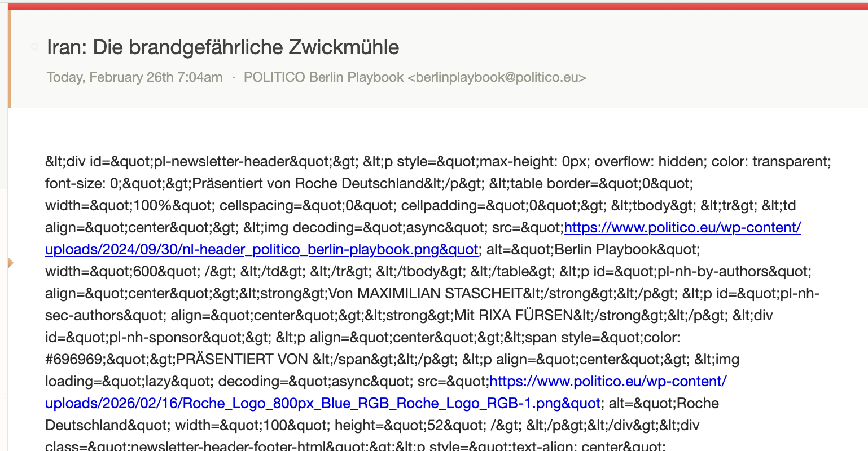Click the red bar at the top

434,6
